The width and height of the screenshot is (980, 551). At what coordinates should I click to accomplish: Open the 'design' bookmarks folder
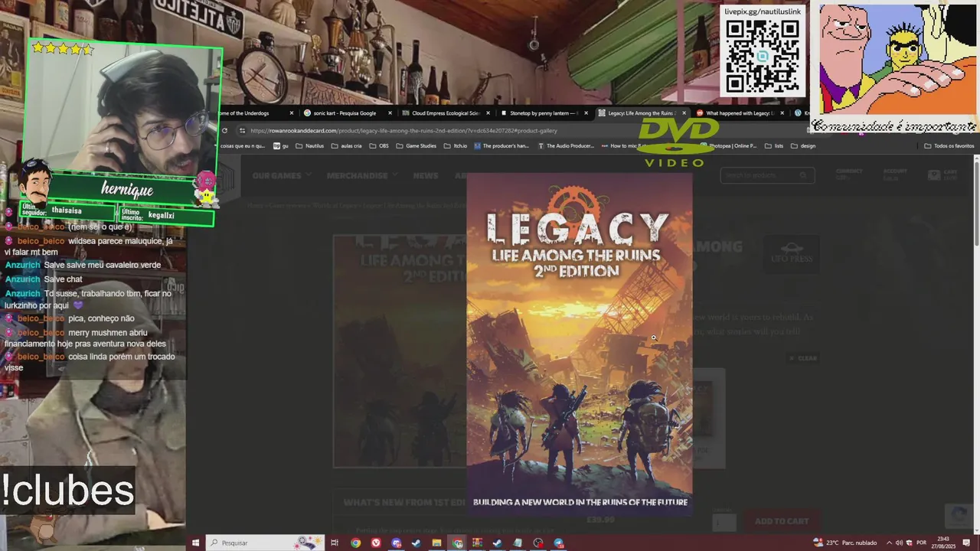[x=803, y=145]
